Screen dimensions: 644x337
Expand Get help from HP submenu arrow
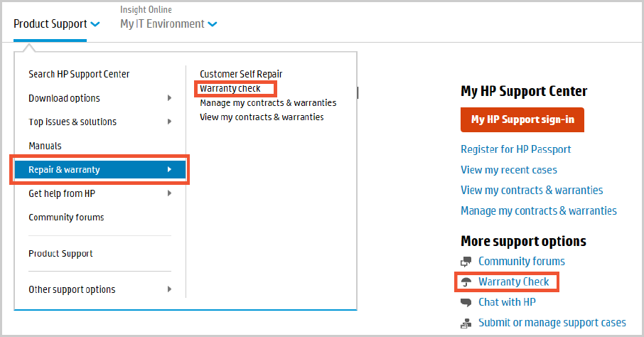[x=169, y=193]
